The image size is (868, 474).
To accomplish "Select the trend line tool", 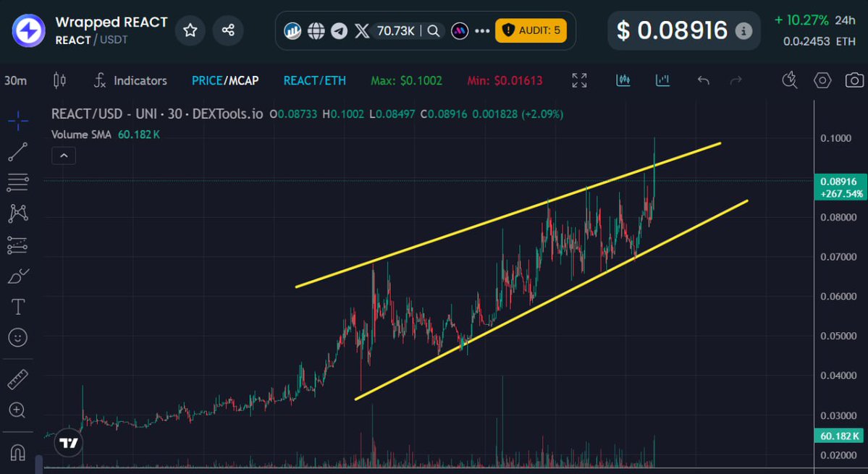I will (17, 151).
